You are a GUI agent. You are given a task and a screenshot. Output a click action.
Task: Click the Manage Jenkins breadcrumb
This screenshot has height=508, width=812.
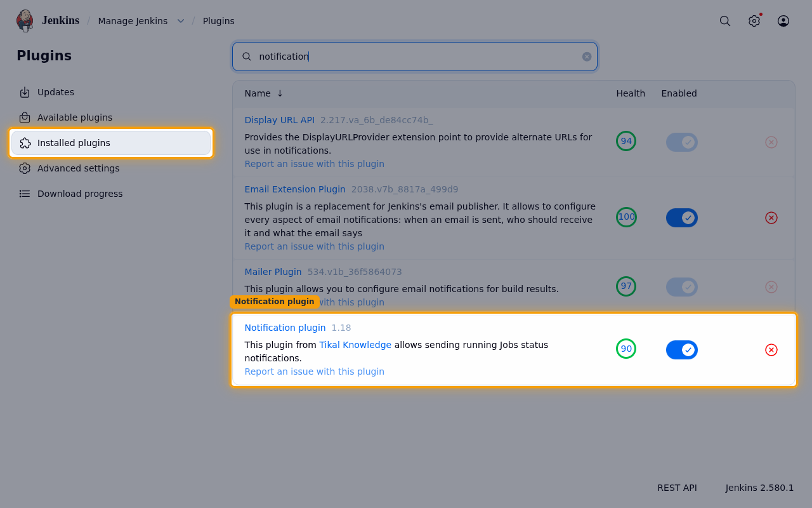(x=133, y=21)
